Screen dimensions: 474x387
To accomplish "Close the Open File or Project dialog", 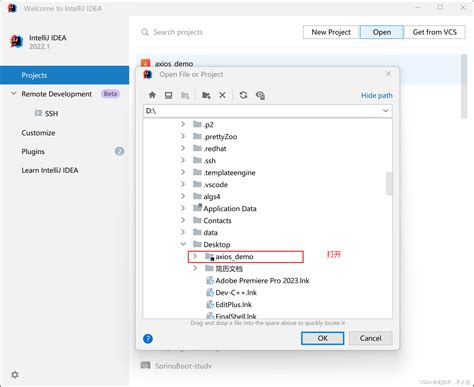I will click(x=388, y=74).
